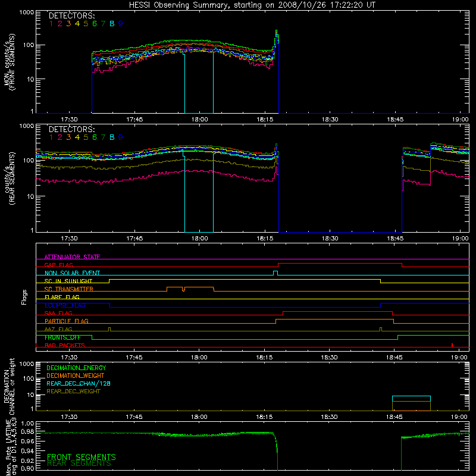Click the PARTICLE_FLAG label

tap(67, 321)
